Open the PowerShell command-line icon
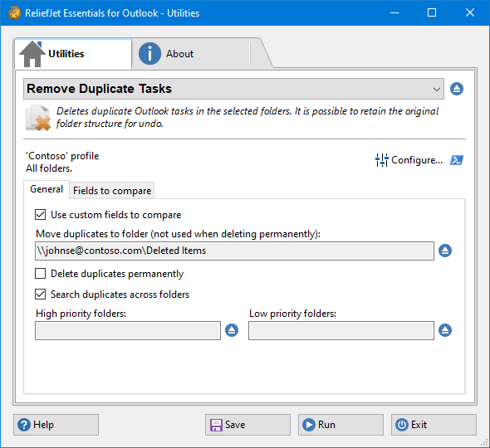Viewport: 490px width, 448px height. click(x=457, y=160)
